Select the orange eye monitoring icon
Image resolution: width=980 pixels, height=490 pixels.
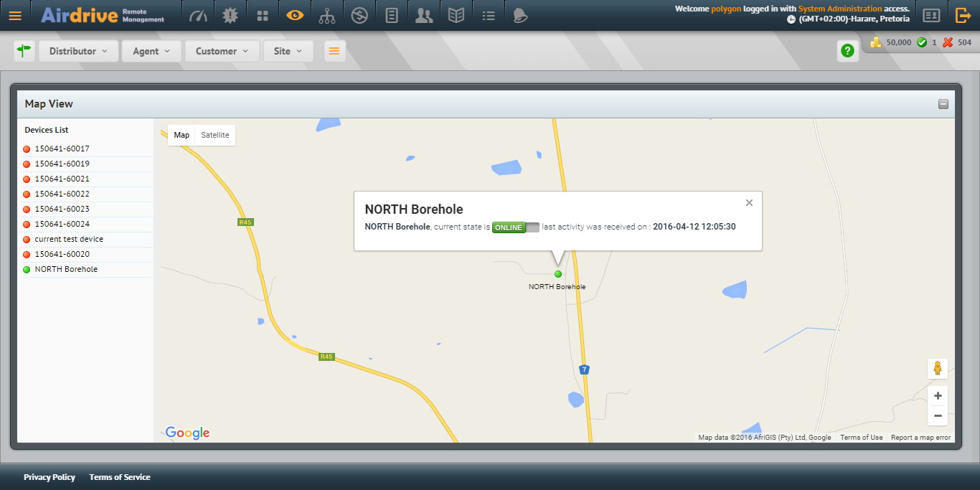coord(295,15)
